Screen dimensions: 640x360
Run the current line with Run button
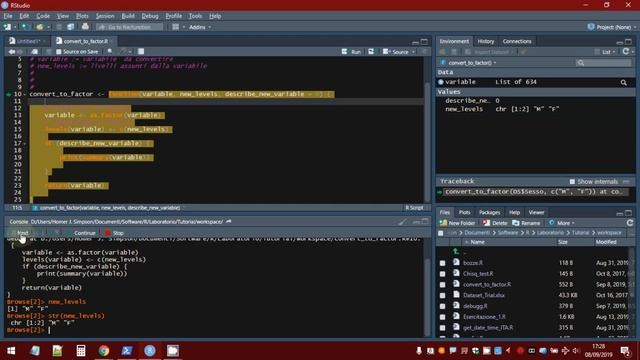tap(351, 52)
